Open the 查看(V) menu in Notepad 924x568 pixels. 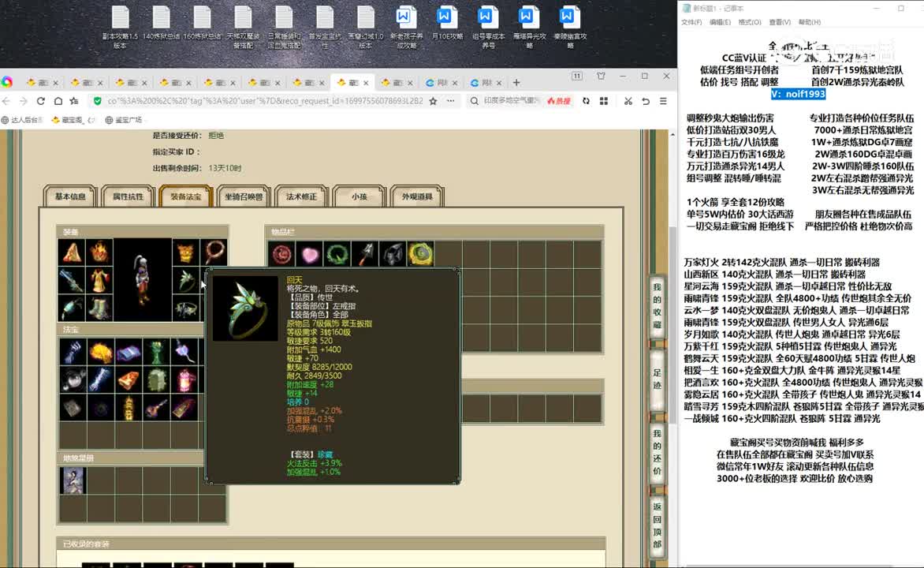[780, 22]
